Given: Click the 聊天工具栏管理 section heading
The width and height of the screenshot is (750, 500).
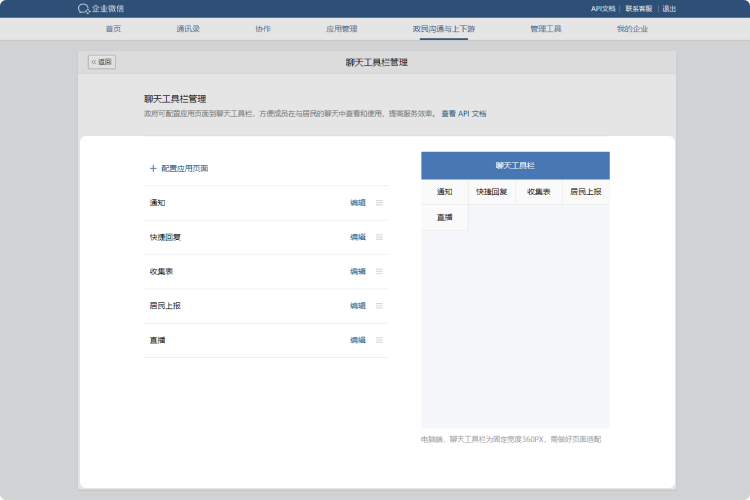Looking at the screenshot, I should 175,99.
